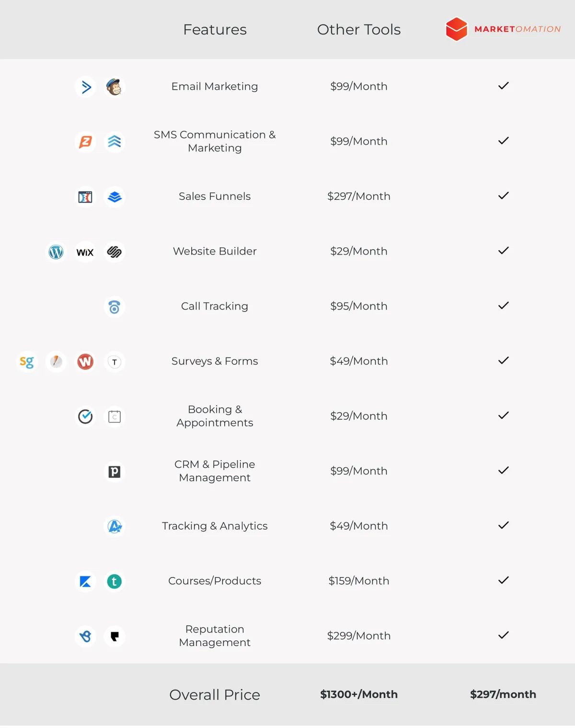Click the Squarespace logo icon
Viewport: 575px width, 728px height.
coord(114,252)
